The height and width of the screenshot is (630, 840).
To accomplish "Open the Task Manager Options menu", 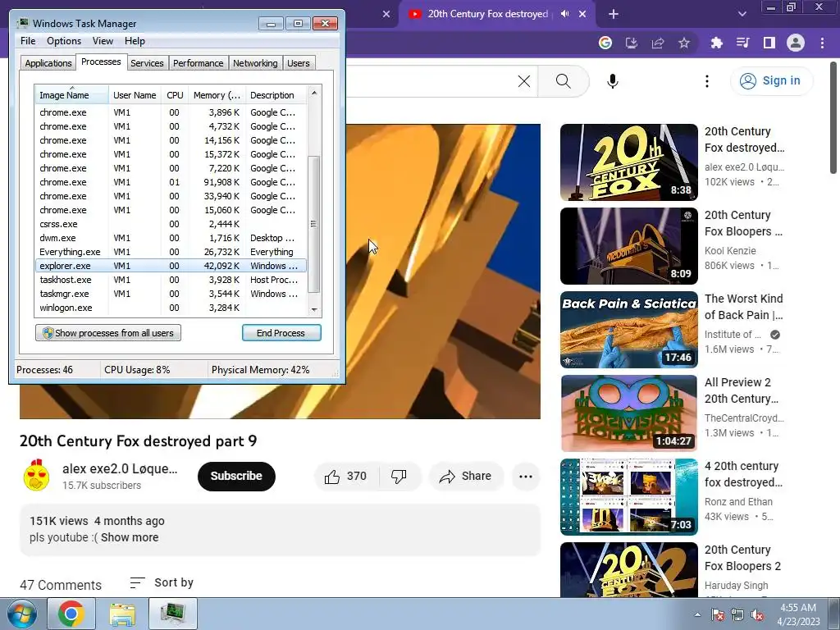I will [64, 41].
